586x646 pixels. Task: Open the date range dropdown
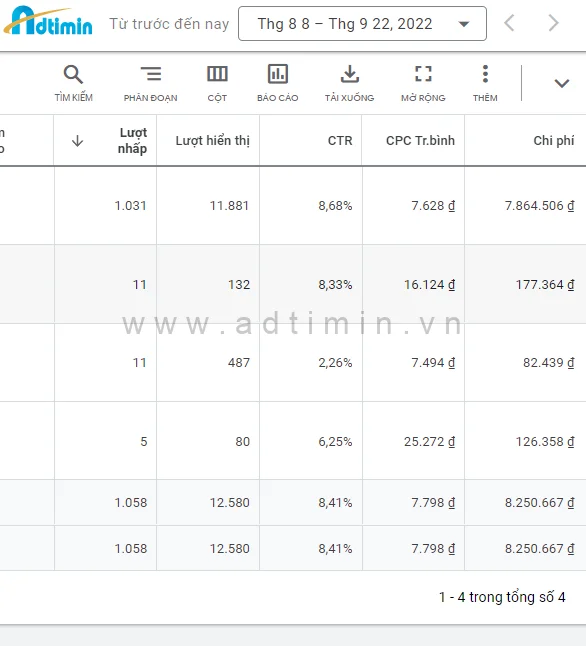pos(362,23)
